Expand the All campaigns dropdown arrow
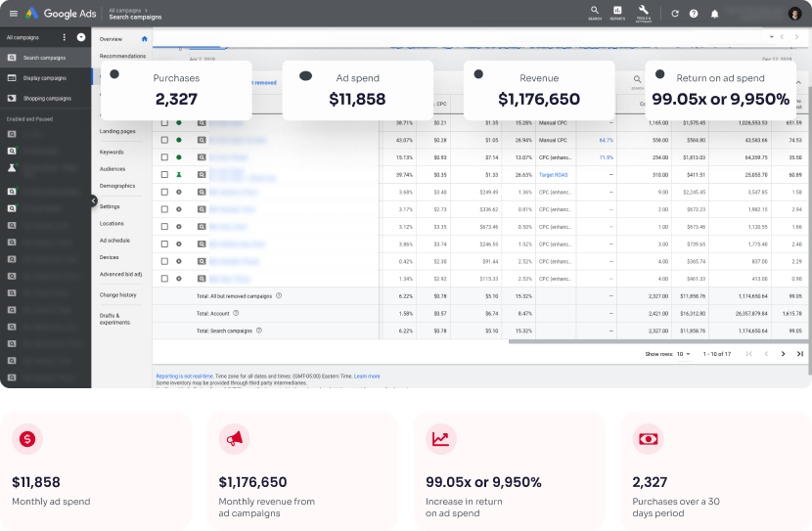Viewport: 812px width, 531px height. click(81, 37)
